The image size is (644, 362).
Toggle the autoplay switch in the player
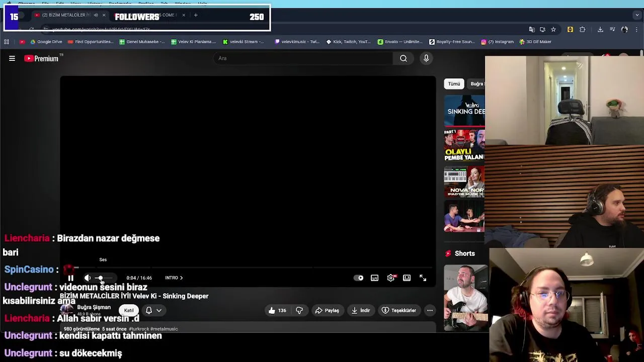pyautogui.click(x=358, y=278)
